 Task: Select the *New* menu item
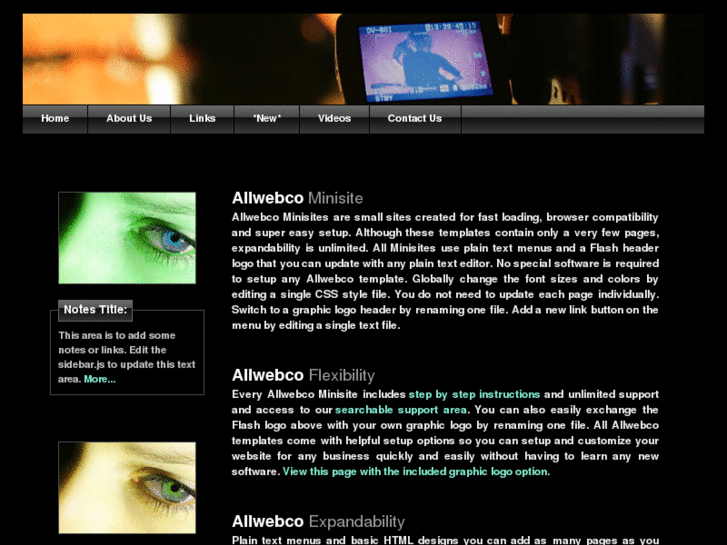[267, 119]
